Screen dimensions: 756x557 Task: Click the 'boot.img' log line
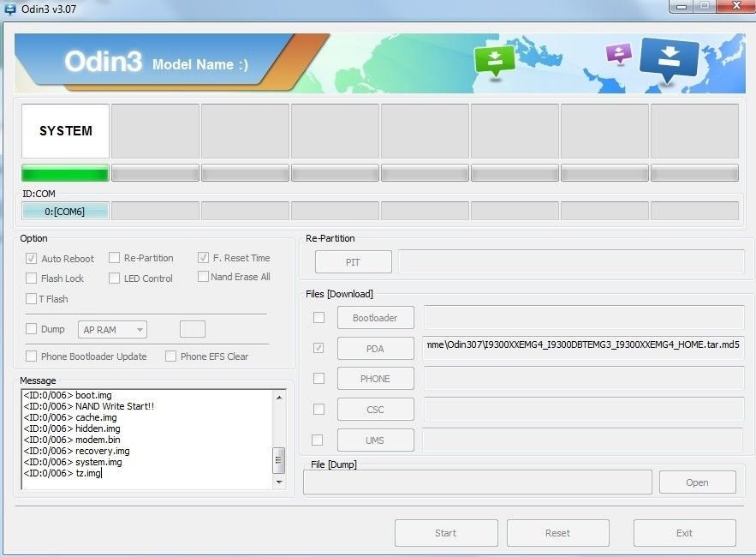(68, 395)
